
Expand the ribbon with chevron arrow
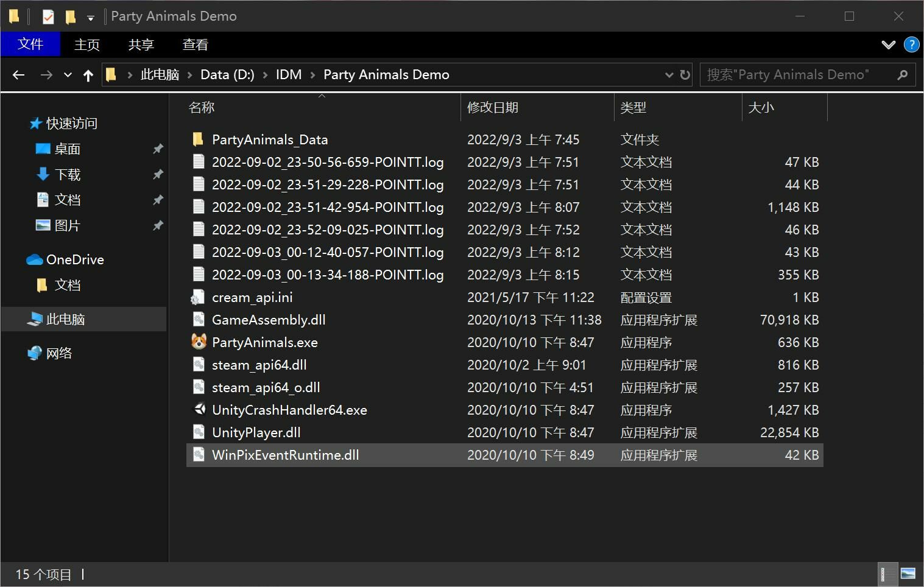point(889,44)
